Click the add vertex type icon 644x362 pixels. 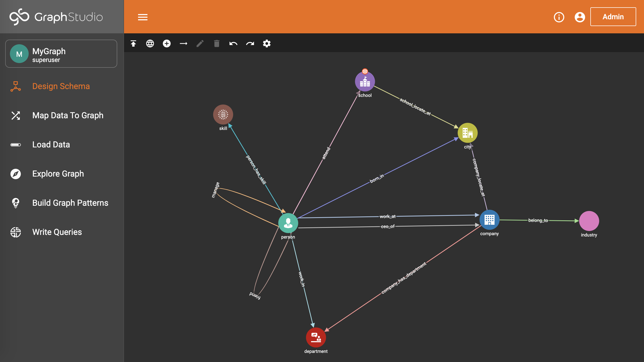tap(167, 43)
